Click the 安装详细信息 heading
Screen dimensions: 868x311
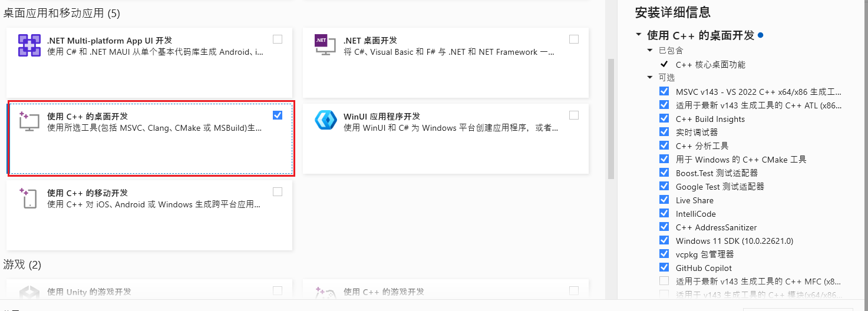pyautogui.click(x=672, y=12)
